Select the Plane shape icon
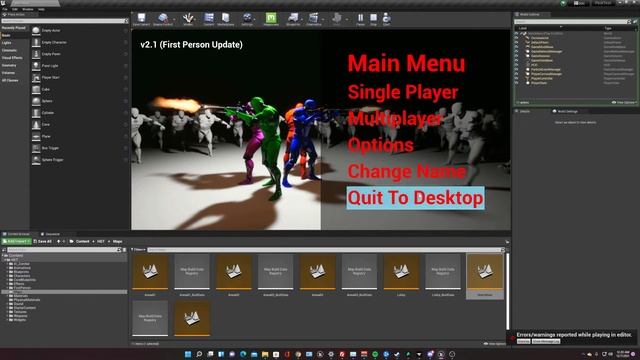Viewport: 640px width, 360px height. tap(36, 136)
